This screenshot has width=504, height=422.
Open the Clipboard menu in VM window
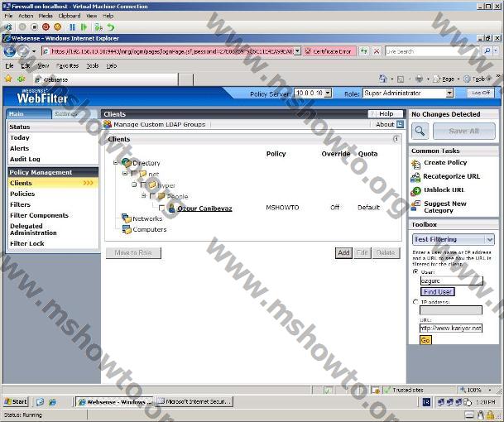[x=70, y=16]
